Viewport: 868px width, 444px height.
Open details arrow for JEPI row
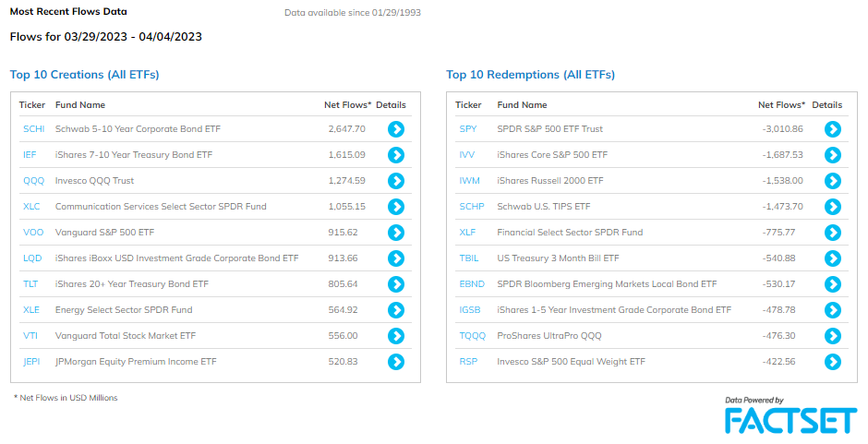(396, 362)
